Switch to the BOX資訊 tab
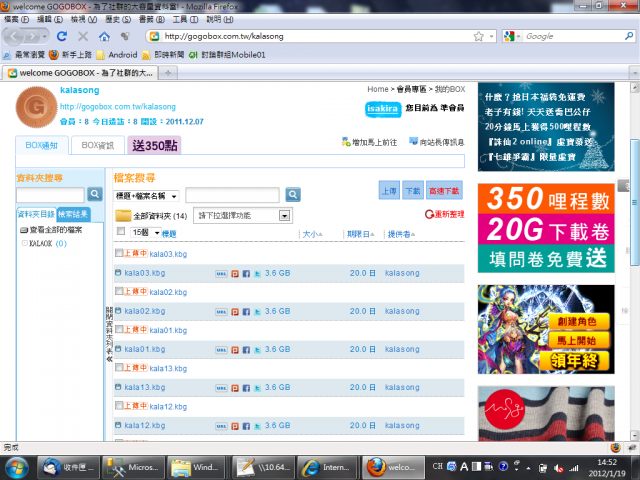The width and height of the screenshot is (640, 480). pyautogui.click(x=98, y=145)
